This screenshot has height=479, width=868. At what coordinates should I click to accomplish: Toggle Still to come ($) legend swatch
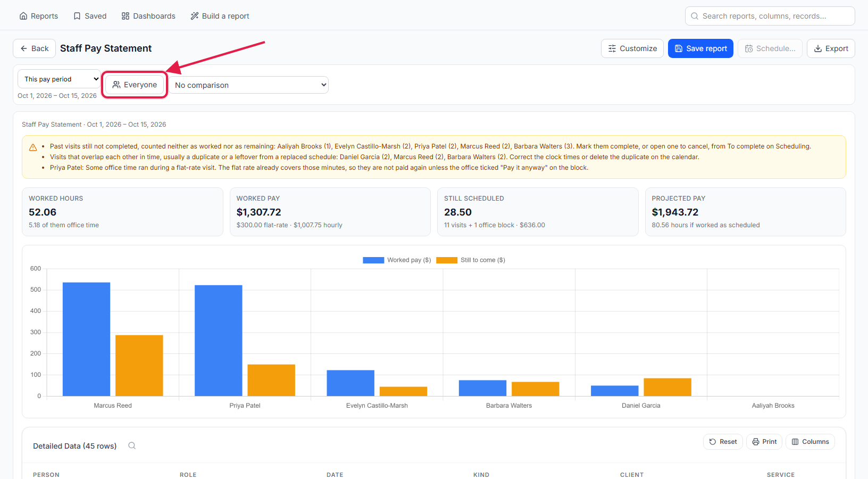(447, 260)
